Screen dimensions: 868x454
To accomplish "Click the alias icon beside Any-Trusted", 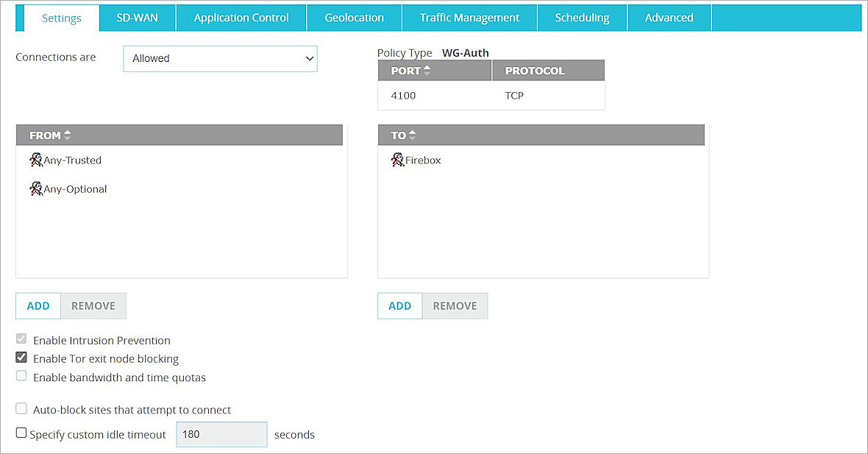I will pos(36,160).
